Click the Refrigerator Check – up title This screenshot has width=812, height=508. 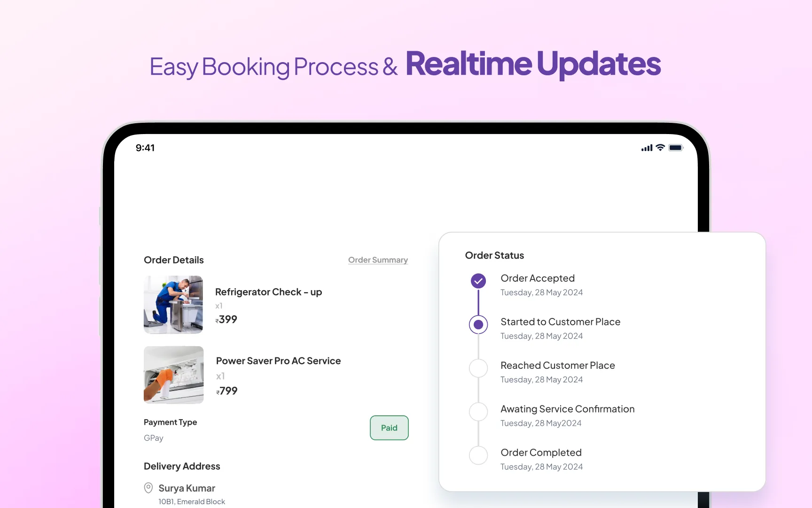268,292
